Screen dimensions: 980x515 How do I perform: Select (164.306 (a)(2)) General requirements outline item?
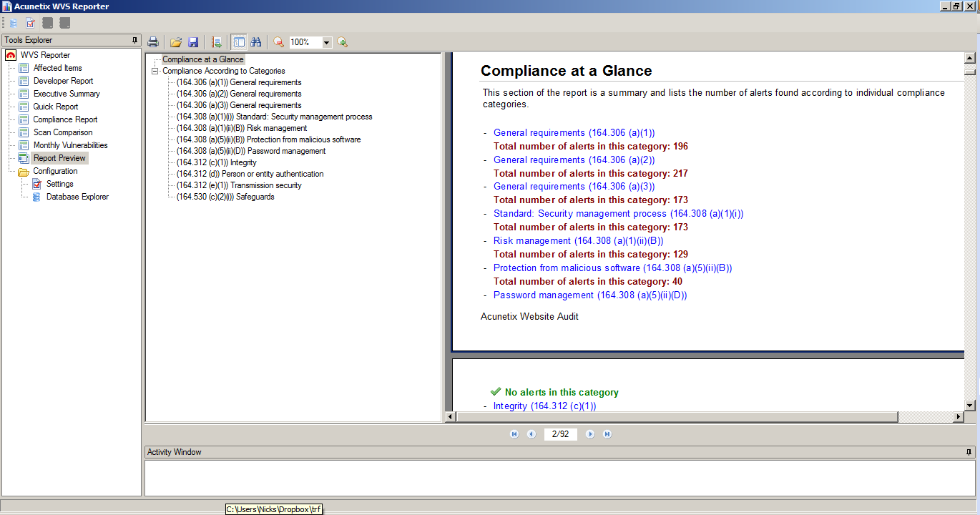(239, 94)
